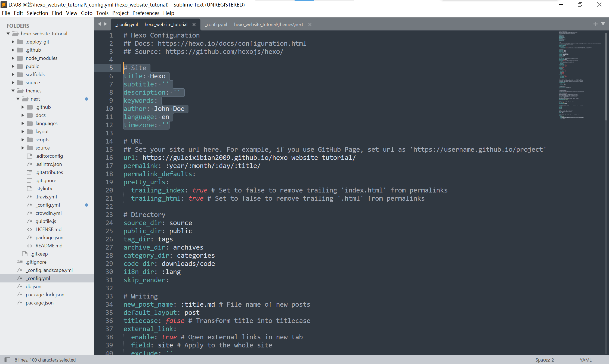
Task: Collapse the themes folder
Action: click(13, 91)
